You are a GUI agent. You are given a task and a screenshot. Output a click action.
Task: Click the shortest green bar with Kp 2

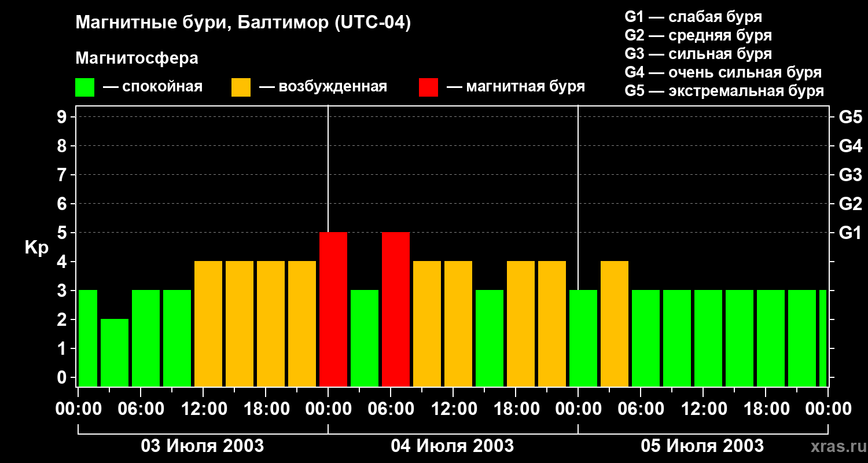(x=115, y=352)
